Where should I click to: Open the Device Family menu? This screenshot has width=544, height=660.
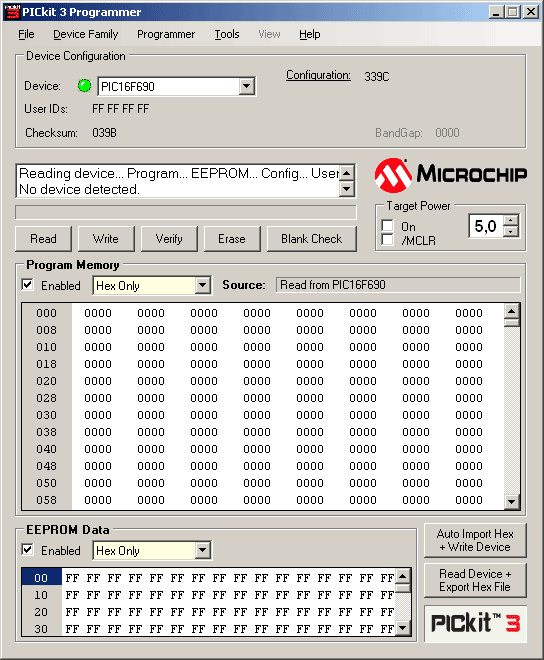point(85,34)
